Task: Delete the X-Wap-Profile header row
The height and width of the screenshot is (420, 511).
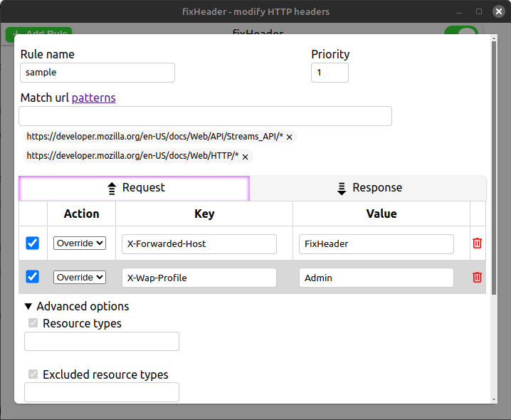Action: (x=477, y=278)
